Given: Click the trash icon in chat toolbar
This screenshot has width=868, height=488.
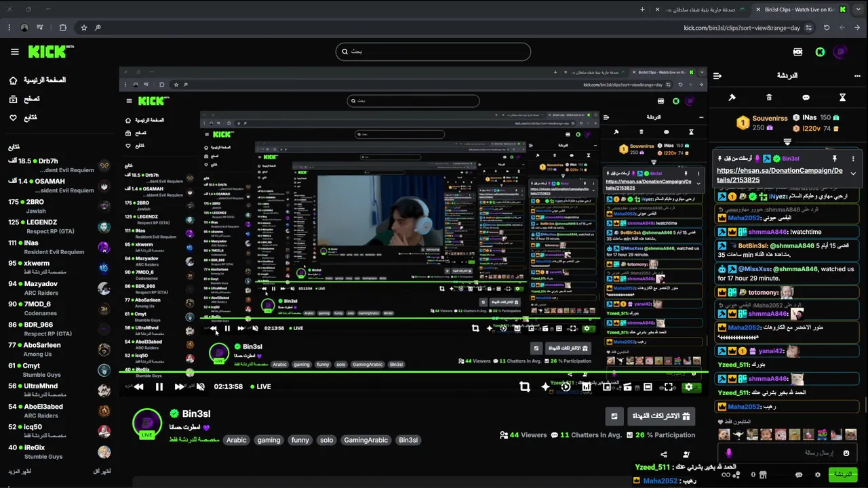Looking at the screenshot, I should tap(769, 98).
